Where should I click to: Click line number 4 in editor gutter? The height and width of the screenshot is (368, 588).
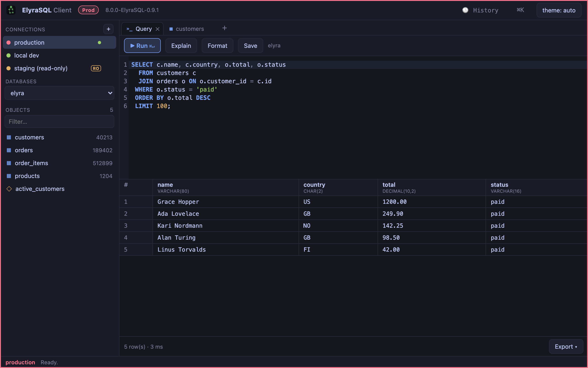tap(125, 89)
